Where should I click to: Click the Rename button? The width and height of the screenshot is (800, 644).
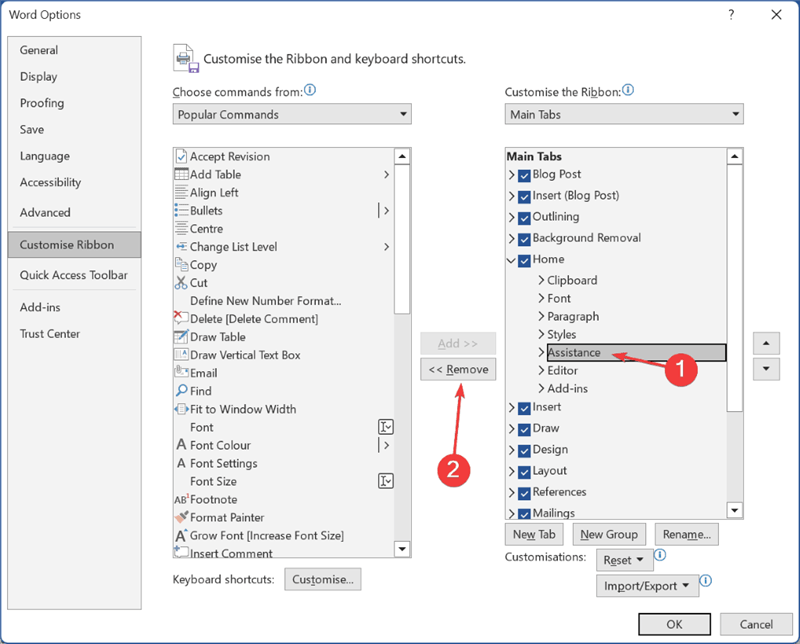(687, 534)
